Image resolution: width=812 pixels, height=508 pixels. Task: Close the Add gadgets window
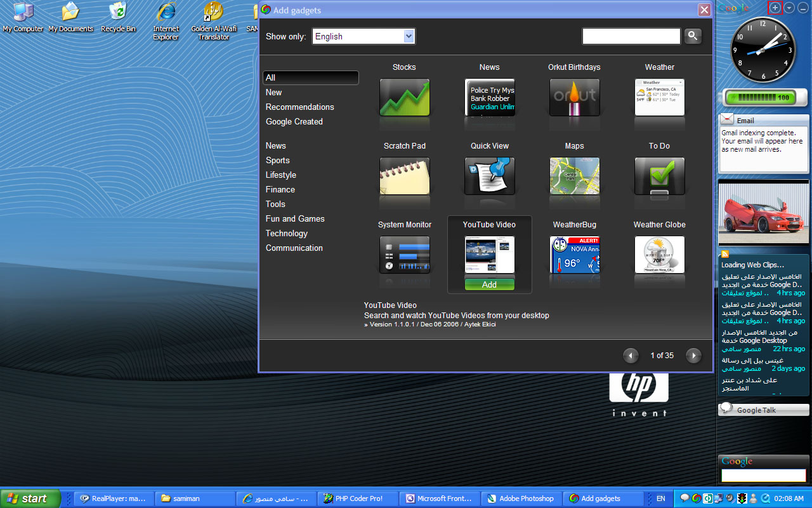(704, 10)
